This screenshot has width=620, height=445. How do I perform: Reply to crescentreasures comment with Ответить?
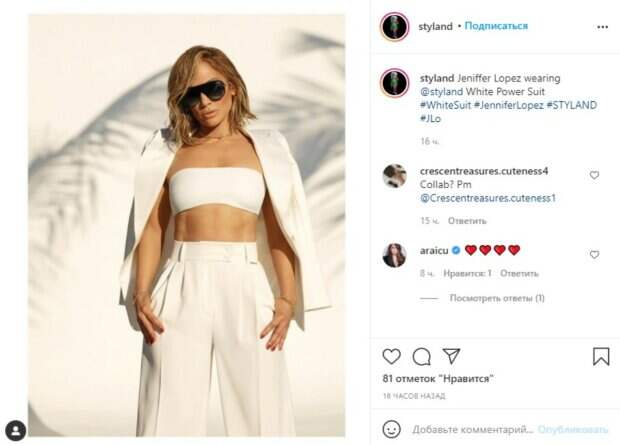click(467, 221)
